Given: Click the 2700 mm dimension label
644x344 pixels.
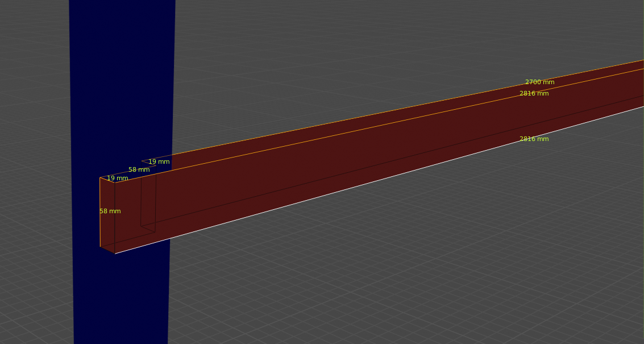Looking at the screenshot, I should coord(539,82).
